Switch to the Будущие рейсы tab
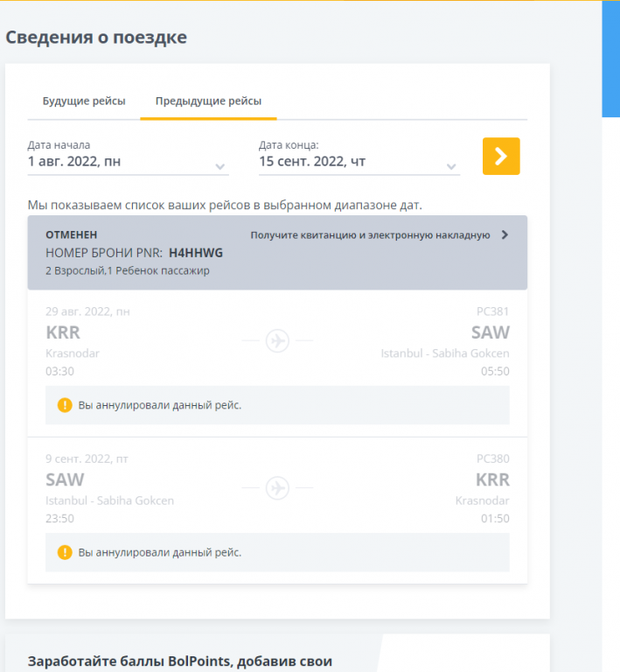The image size is (620, 672). [84, 101]
